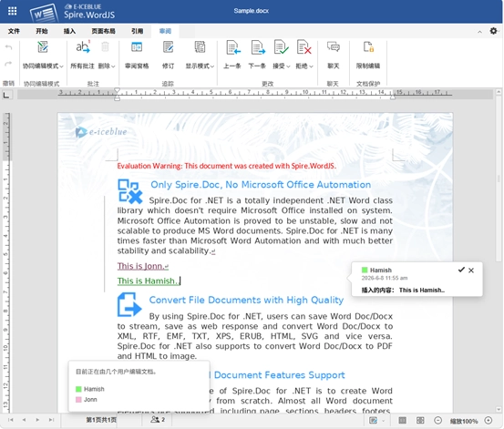This screenshot has height=429, width=504.
Task: Open the 聊天 chat panel
Action: click(x=334, y=47)
